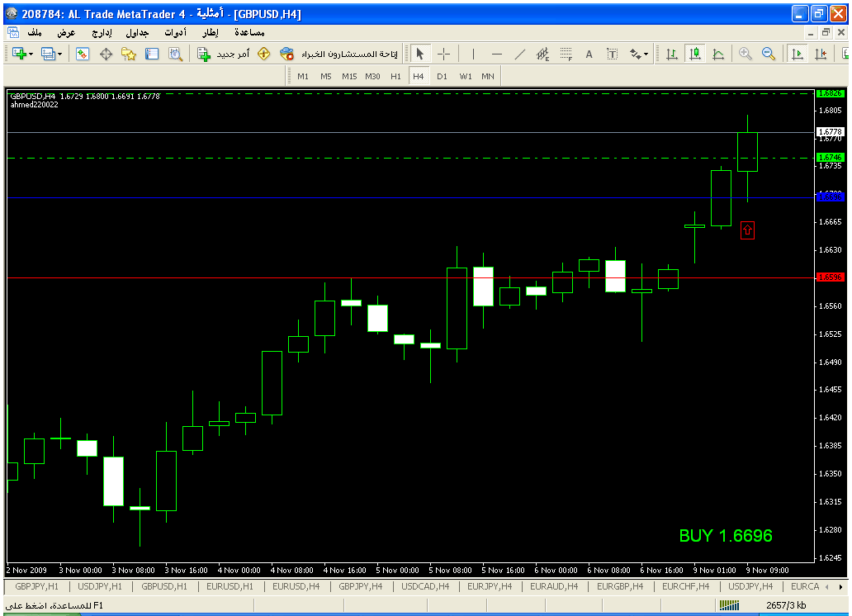The width and height of the screenshot is (852, 616).
Task: Draw a trendline with the diagonal line tool
Action: [x=519, y=54]
